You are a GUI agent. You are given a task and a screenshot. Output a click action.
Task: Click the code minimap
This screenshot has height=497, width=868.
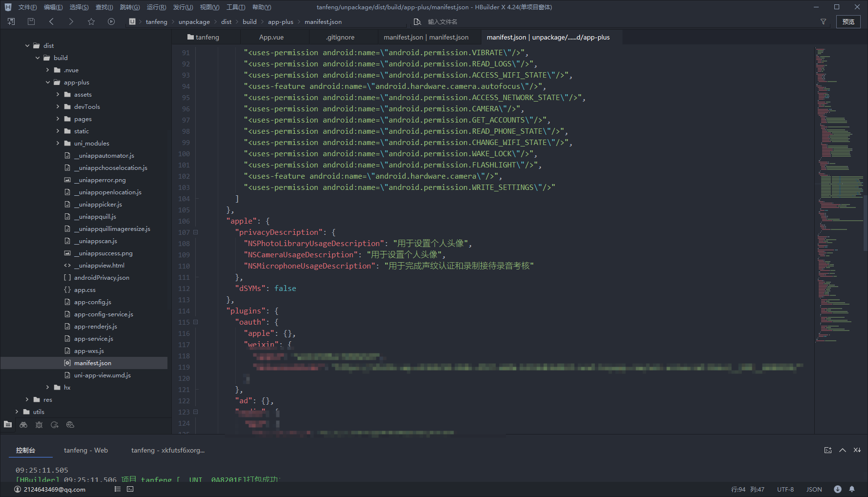click(838, 195)
